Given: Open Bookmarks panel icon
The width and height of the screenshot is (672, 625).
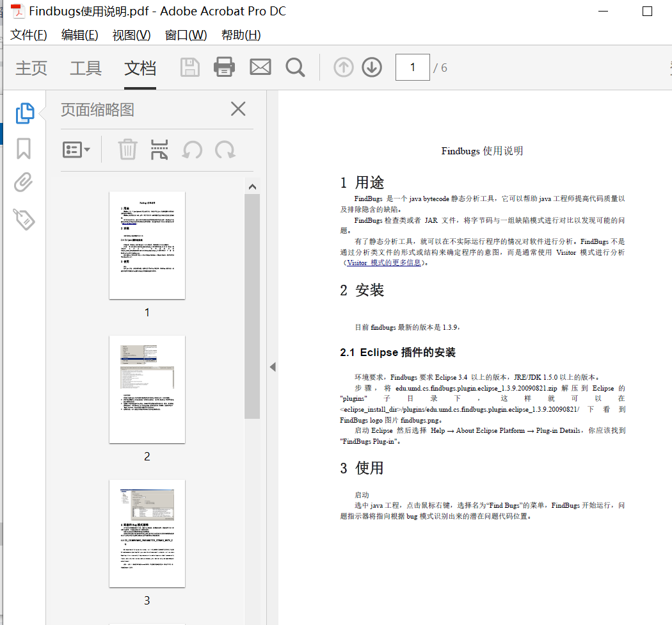Looking at the screenshot, I should point(24,149).
